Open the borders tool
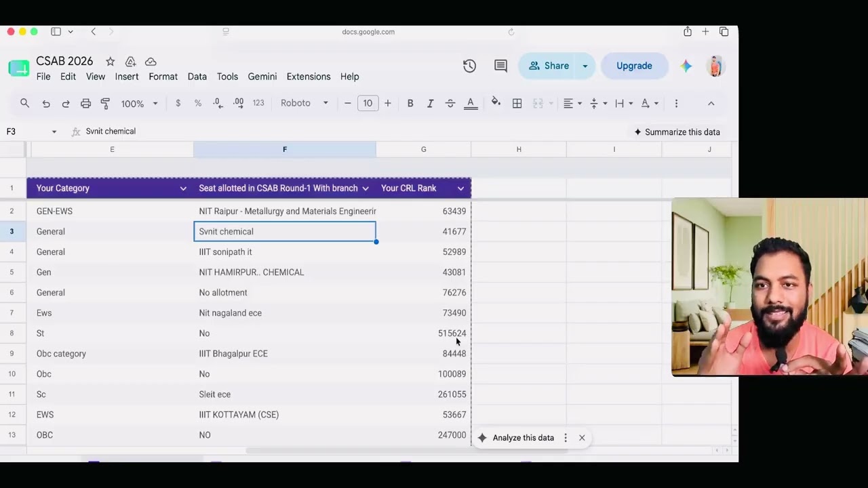The image size is (868, 488). pos(517,103)
